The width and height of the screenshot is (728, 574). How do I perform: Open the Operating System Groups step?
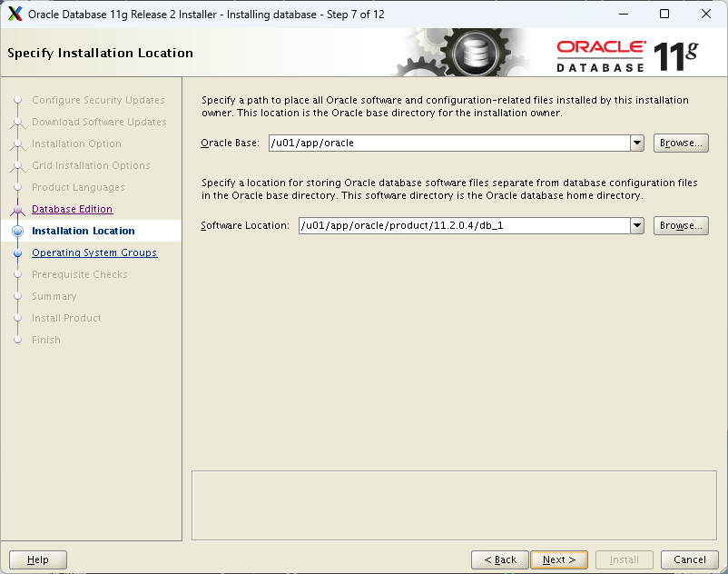pos(94,252)
